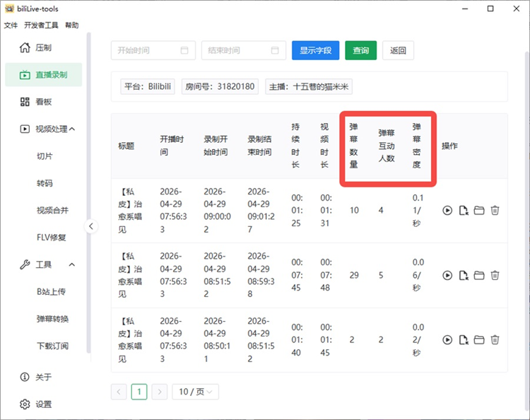Open folder of the 29-danmaku recording

pyautogui.click(x=479, y=275)
